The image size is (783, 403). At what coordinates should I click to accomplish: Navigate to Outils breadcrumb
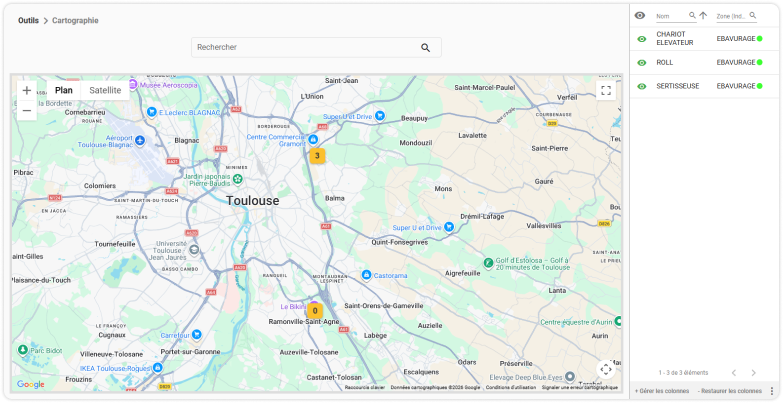tap(28, 20)
